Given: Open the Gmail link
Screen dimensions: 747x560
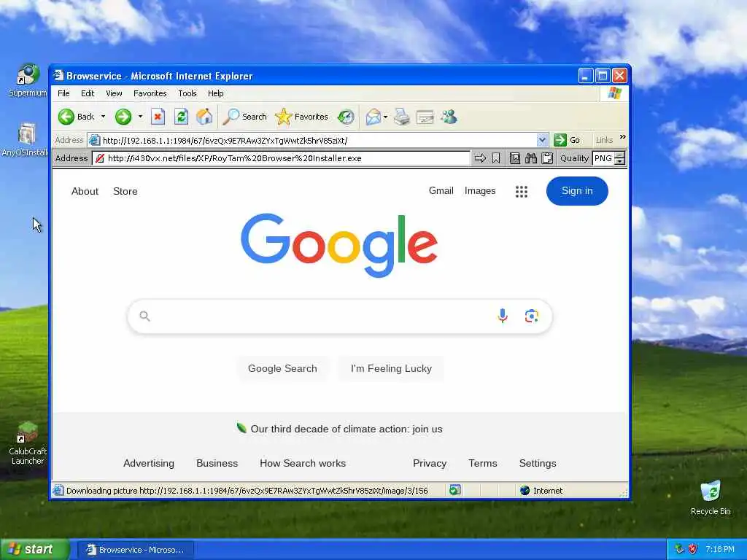Looking at the screenshot, I should (441, 190).
